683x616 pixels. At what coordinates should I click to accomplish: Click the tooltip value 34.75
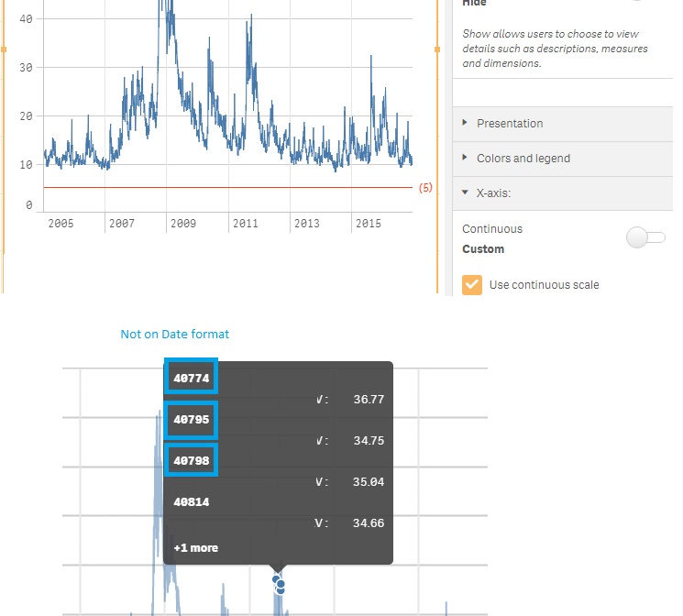369,440
